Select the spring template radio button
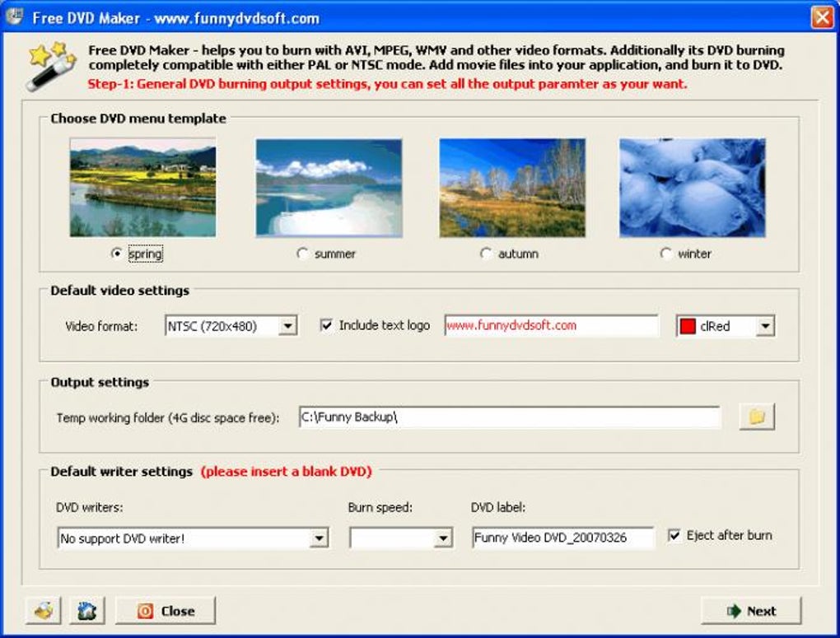 point(116,254)
